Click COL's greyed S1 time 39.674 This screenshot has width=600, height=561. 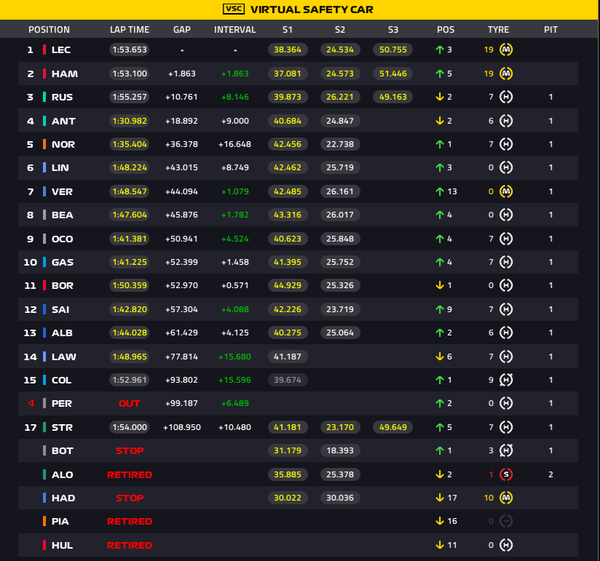(287, 380)
